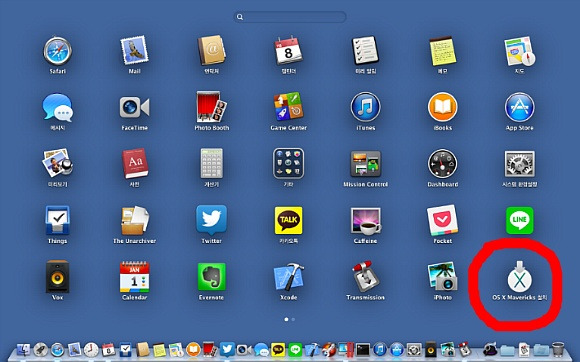Click the Vox speaker in the Dock
The height and width of the screenshot is (362, 580).
(431, 349)
